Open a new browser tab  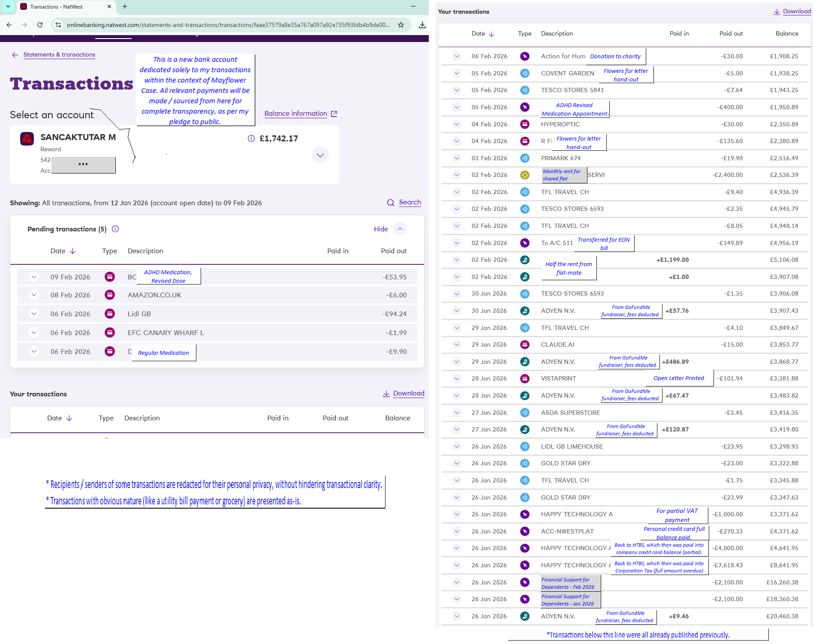pyautogui.click(x=125, y=6)
